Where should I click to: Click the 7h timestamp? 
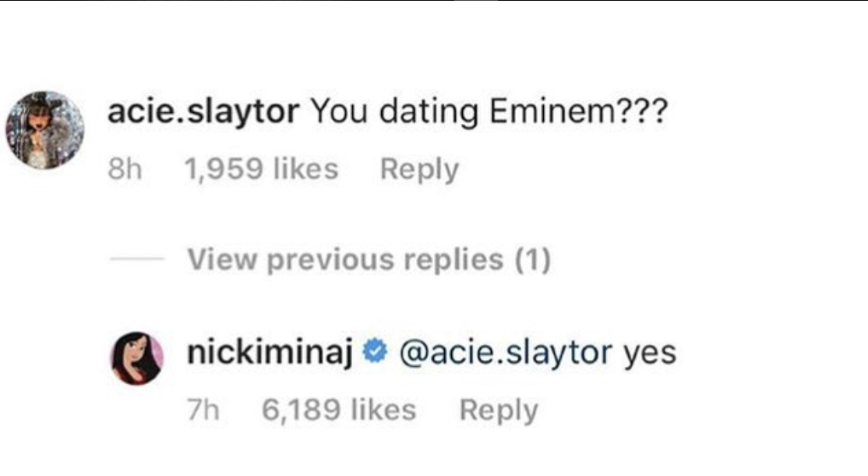pyautogui.click(x=203, y=410)
